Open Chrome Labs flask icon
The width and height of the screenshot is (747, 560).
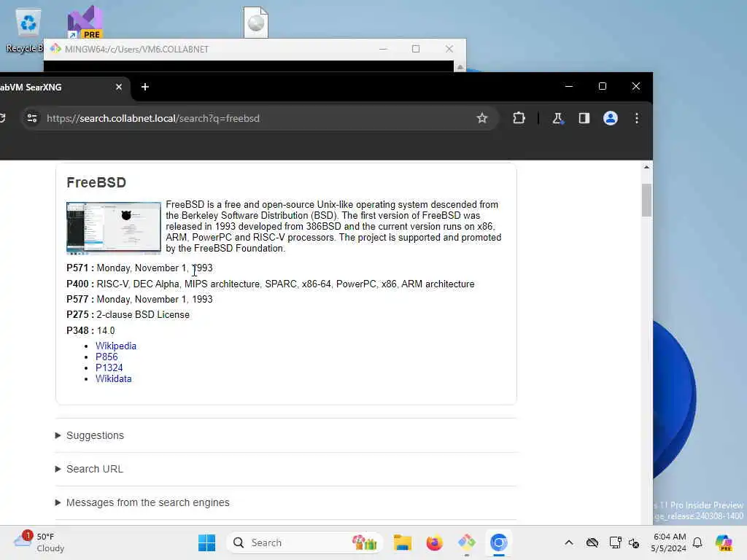[557, 118]
